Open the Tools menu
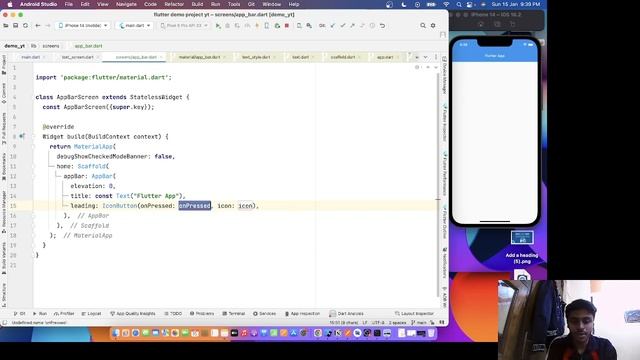640x360 pixels. point(234,4)
